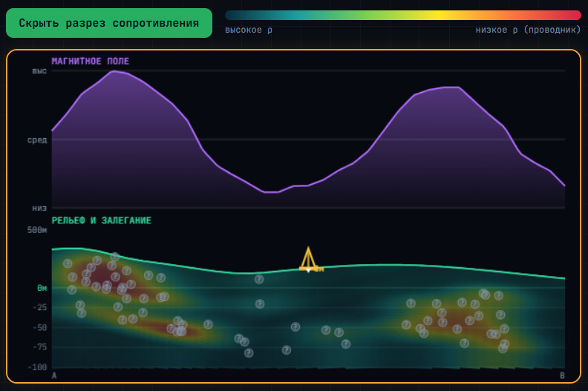Click the yellow drill rig icon
This screenshot has height=391, width=588.
(x=308, y=258)
